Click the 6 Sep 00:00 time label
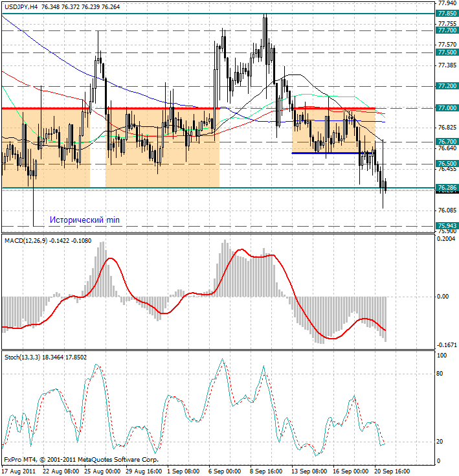 (x=225, y=471)
